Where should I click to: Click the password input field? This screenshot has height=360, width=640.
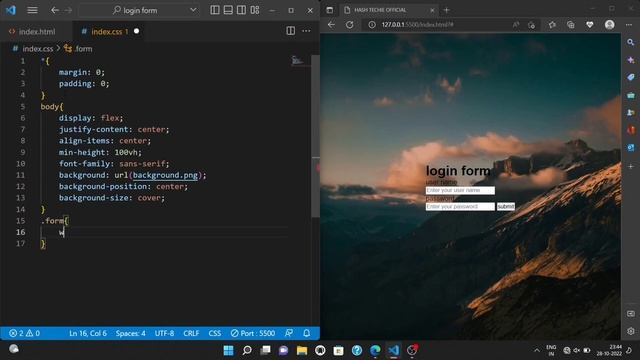[x=460, y=207]
